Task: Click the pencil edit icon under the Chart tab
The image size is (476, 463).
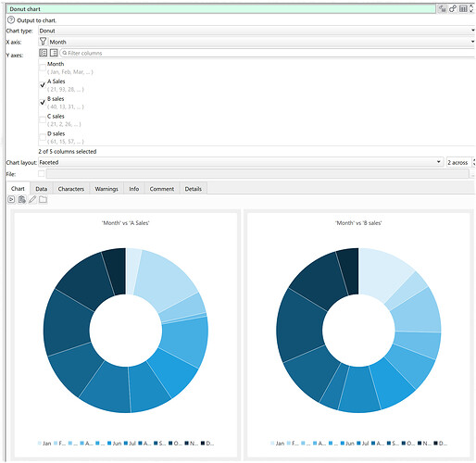Action: [x=32, y=200]
